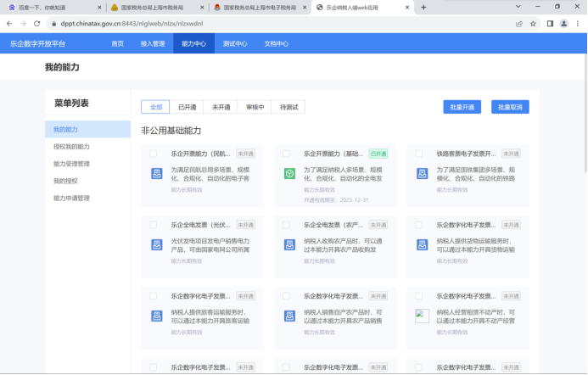Switch to the 待测试 filter tab
Screen dimensions: 588x375
[288, 107]
